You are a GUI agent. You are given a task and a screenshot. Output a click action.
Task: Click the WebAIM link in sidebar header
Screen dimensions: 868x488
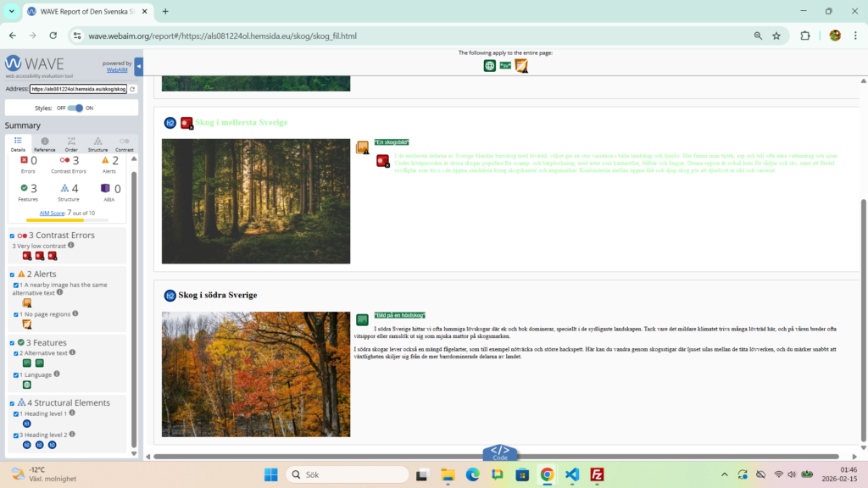[x=118, y=70]
